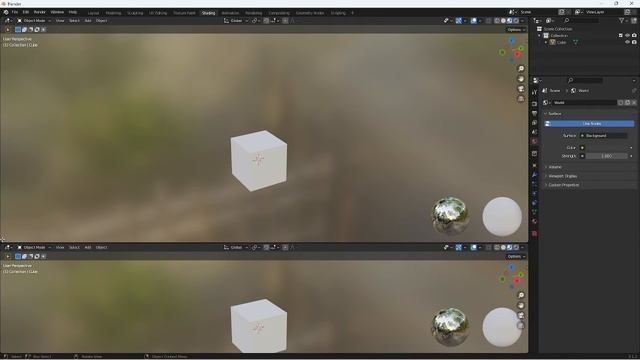The height and width of the screenshot is (360, 640).
Task: Toggle overlays in top viewport
Action: coord(473,20)
